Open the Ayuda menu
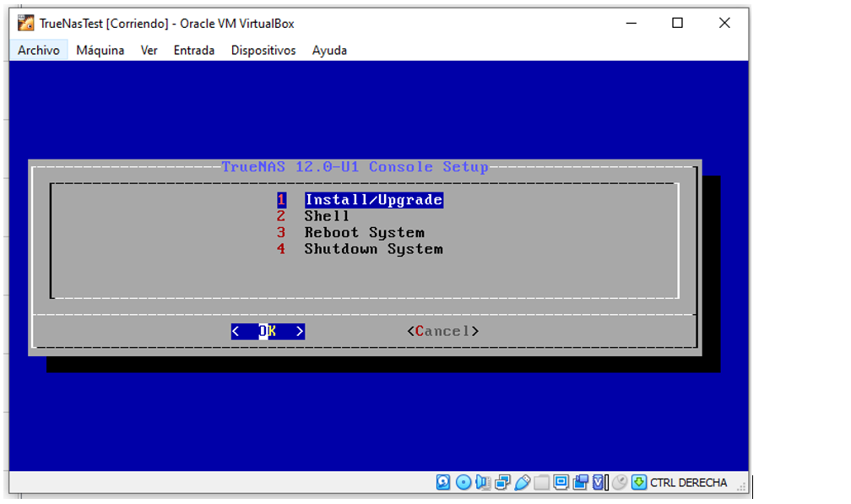Image resolution: width=851 pixels, height=504 pixels. 329,51
